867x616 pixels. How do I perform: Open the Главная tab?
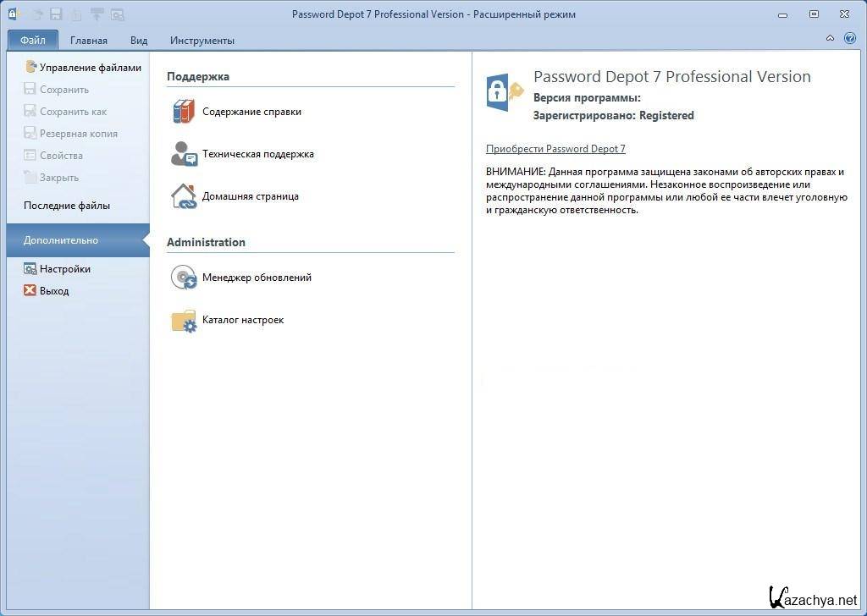tap(88, 41)
